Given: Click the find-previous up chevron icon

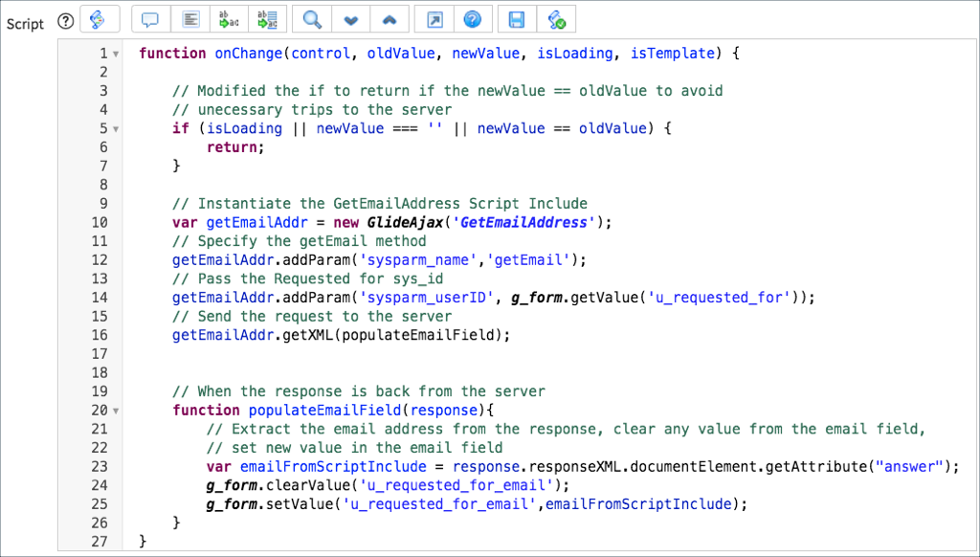Looking at the screenshot, I should click(x=389, y=18).
